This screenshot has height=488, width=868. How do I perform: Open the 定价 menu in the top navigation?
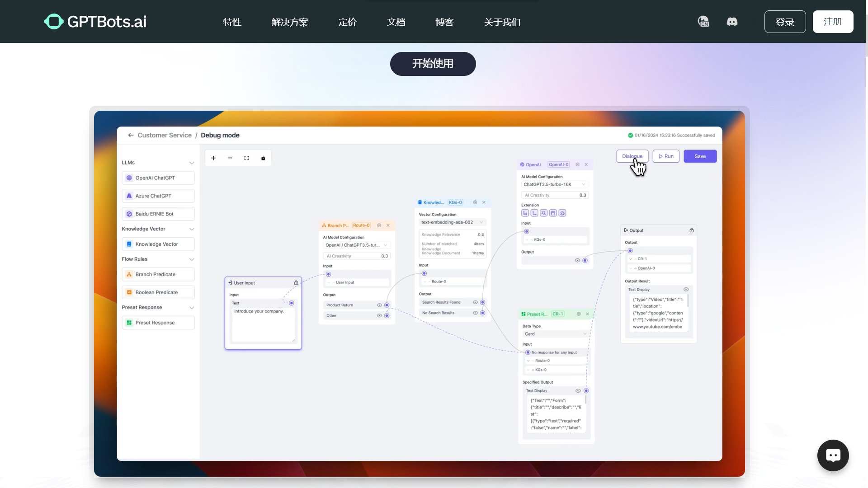tap(347, 21)
